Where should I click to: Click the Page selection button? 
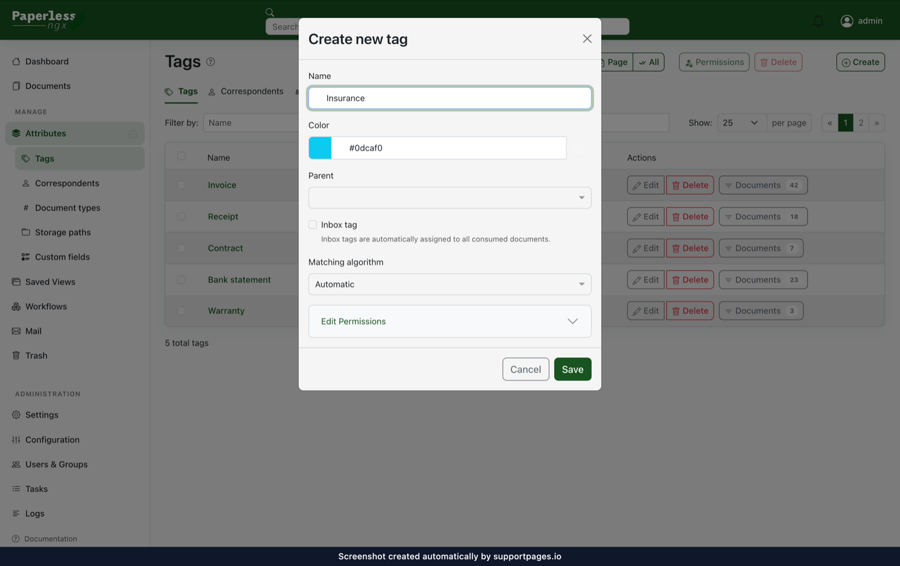[616, 62]
